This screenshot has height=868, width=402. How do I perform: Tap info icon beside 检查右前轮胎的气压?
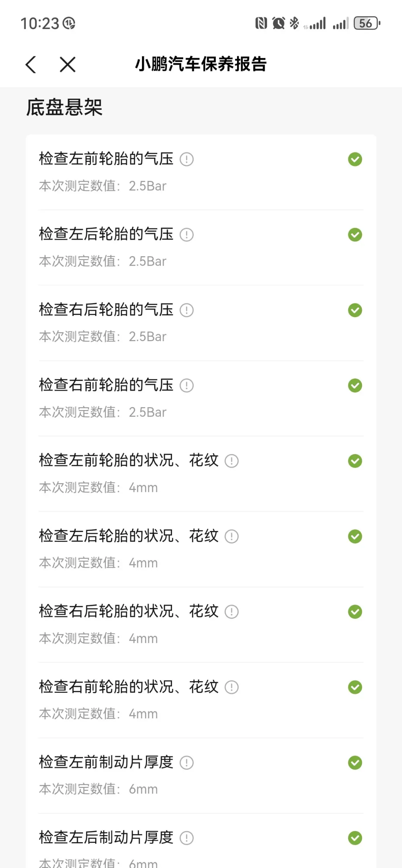(x=187, y=386)
